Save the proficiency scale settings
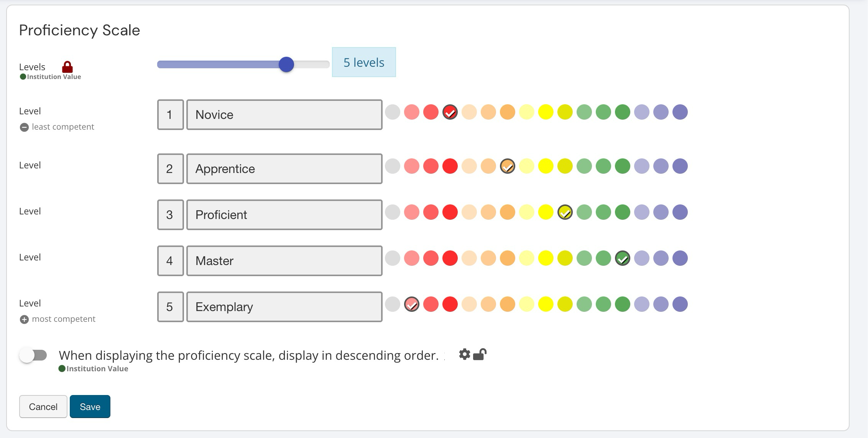 point(90,407)
